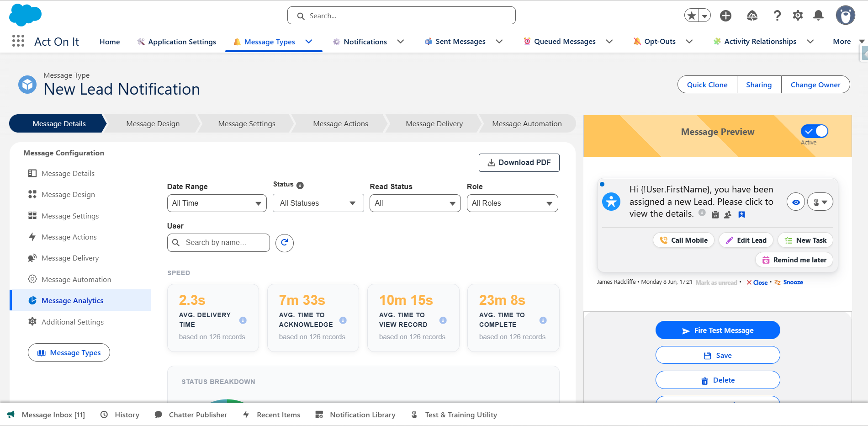Show info for Avg. Time to Acknowledge
The height and width of the screenshot is (426, 868).
click(x=343, y=320)
